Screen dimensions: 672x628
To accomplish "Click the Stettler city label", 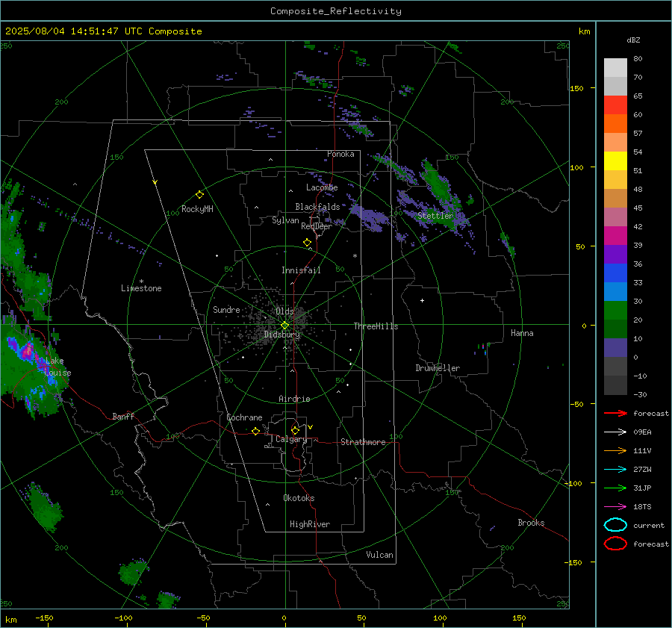I will 435,216.
